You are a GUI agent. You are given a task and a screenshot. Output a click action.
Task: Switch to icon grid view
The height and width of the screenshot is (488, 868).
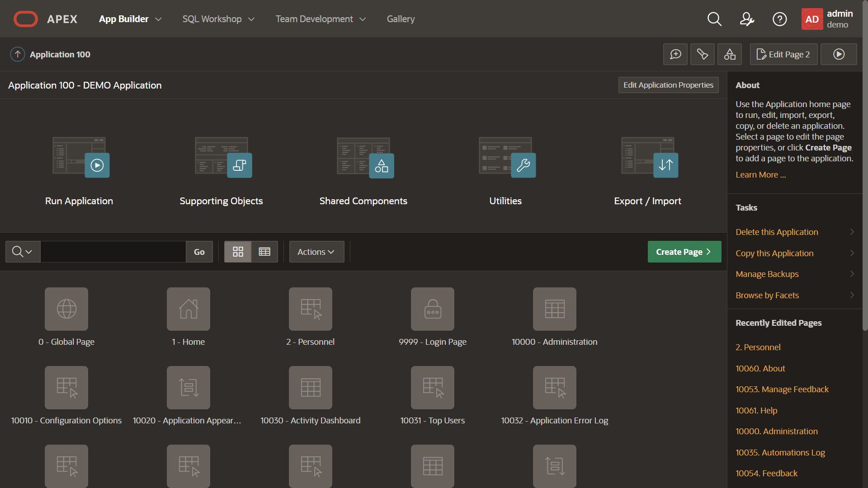point(238,252)
